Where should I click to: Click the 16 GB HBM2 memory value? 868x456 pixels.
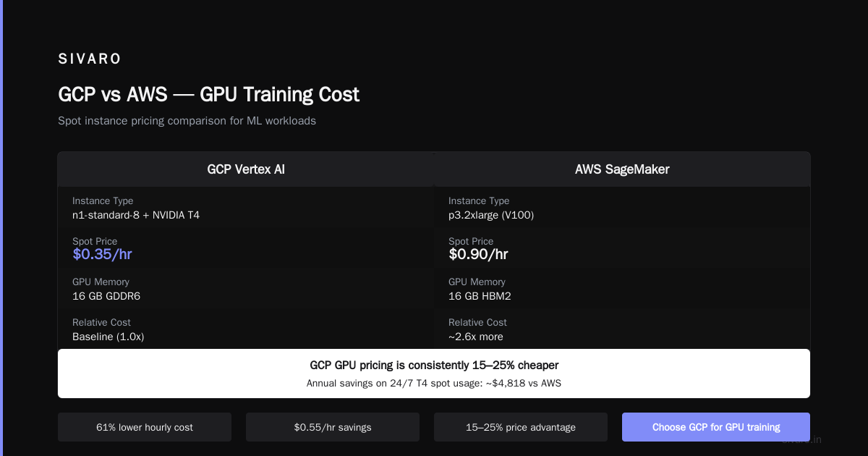480,296
